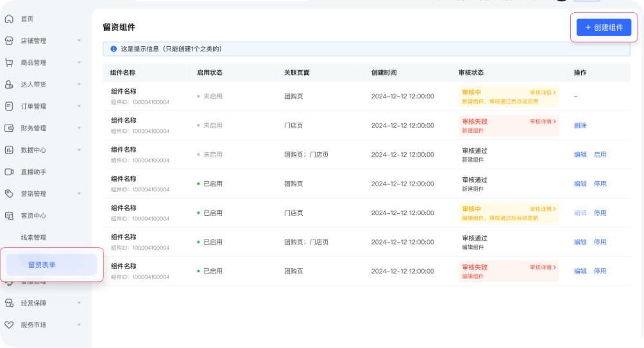Click 删除 for the 门店页 review-failed row

pos(580,125)
